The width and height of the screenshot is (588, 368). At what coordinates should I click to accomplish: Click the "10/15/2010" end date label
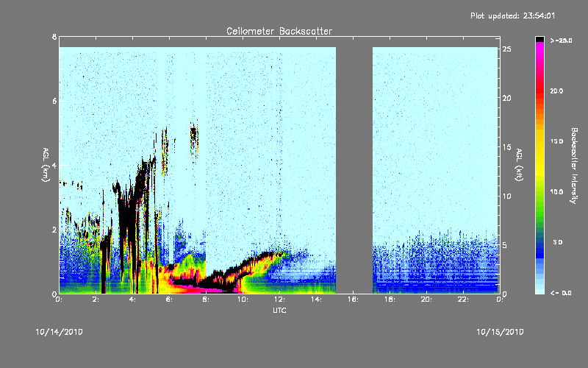[x=500, y=332]
